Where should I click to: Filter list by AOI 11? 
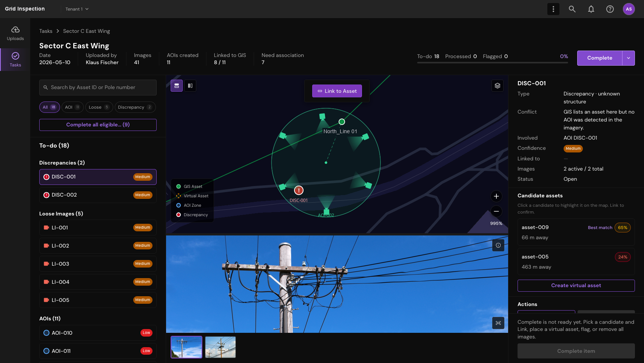[x=72, y=107]
